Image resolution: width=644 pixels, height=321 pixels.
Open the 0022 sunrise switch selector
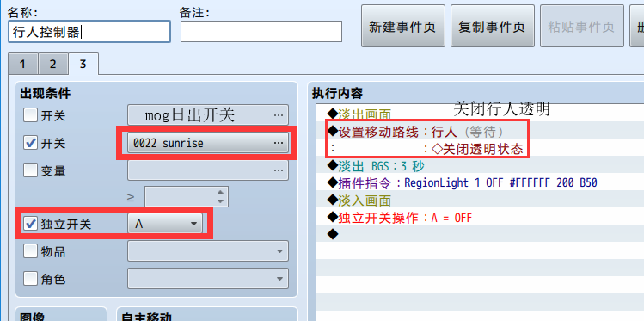208,143
